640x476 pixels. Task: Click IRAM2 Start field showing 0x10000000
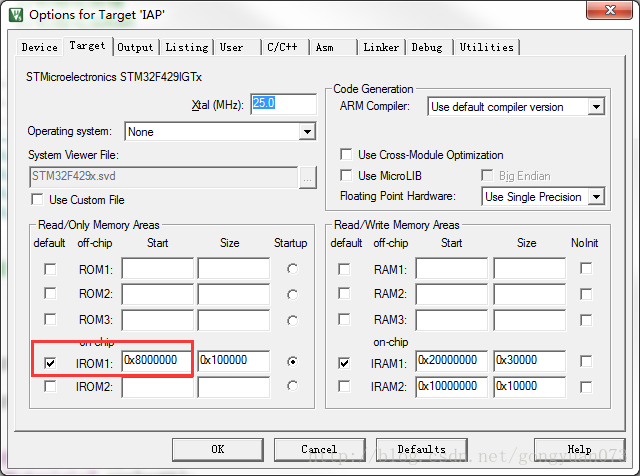tap(452, 387)
